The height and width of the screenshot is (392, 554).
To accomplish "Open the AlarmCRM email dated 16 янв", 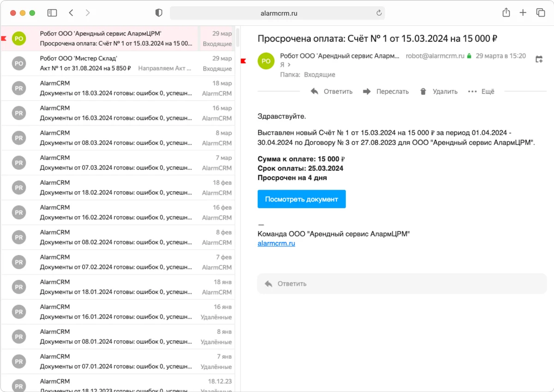I will (x=117, y=312).
